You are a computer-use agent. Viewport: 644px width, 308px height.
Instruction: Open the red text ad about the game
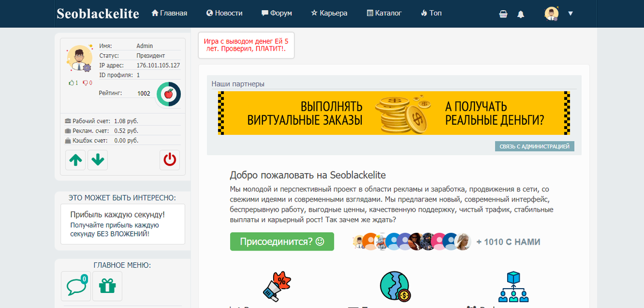(x=246, y=45)
